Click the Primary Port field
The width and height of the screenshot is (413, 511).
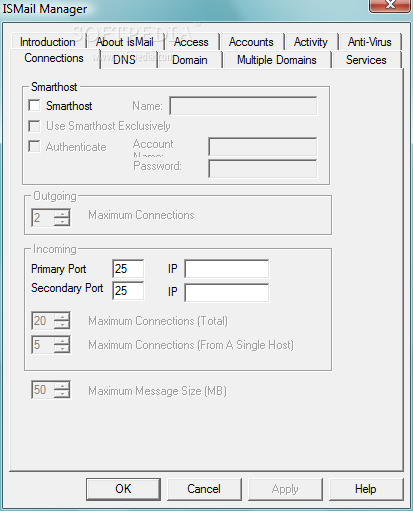click(128, 269)
